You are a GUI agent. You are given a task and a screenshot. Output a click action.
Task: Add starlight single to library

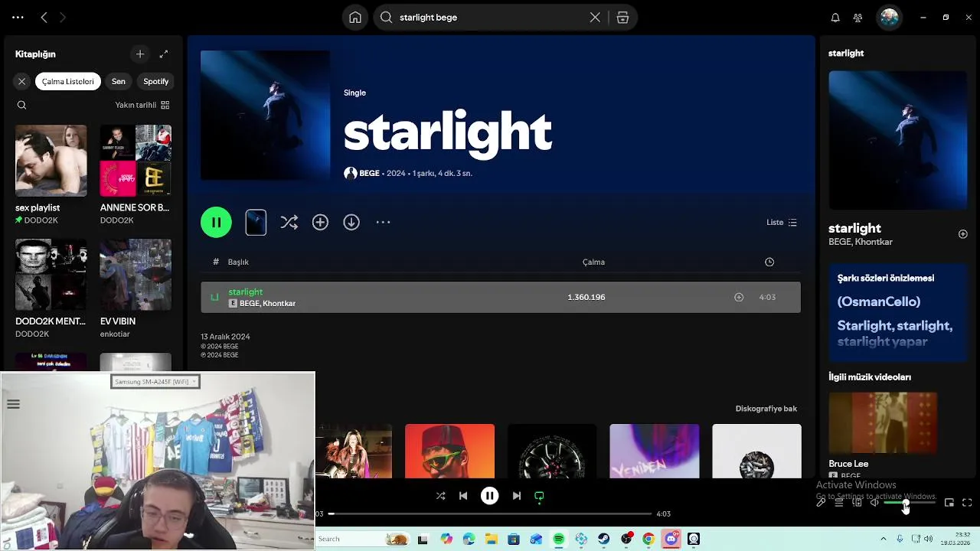(x=320, y=222)
